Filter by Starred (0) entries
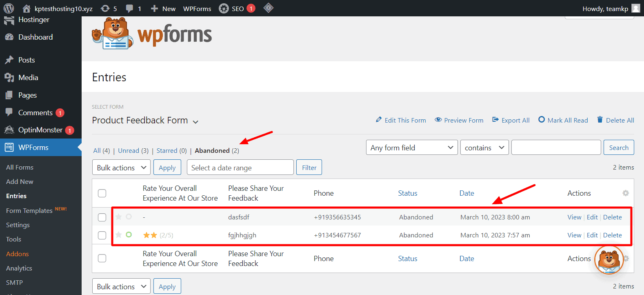The width and height of the screenshot is (644, 295). [x=171, y=151]
